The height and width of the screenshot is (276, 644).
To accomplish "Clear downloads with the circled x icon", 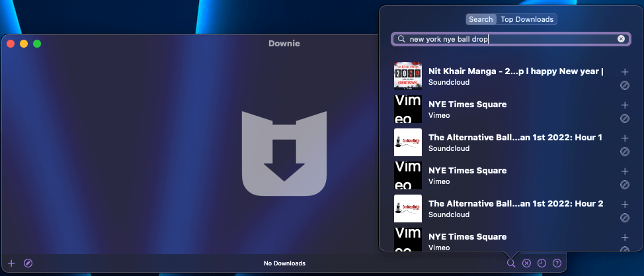I will pos(526,263).
